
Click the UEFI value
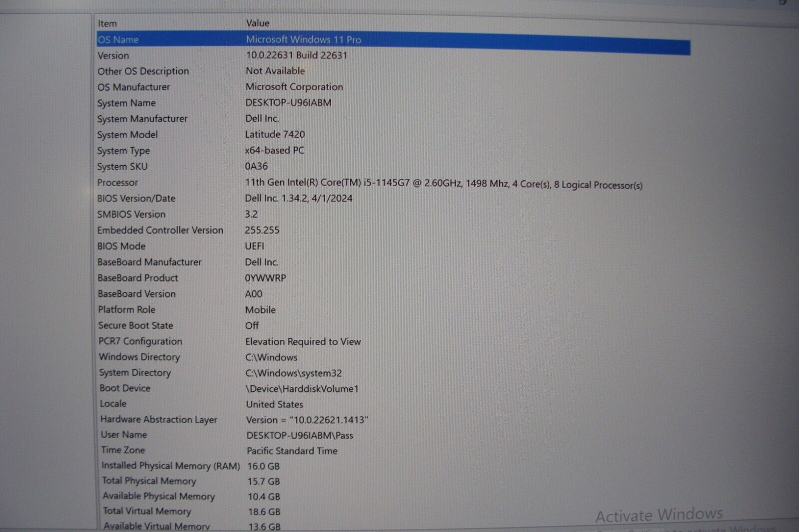255,246
